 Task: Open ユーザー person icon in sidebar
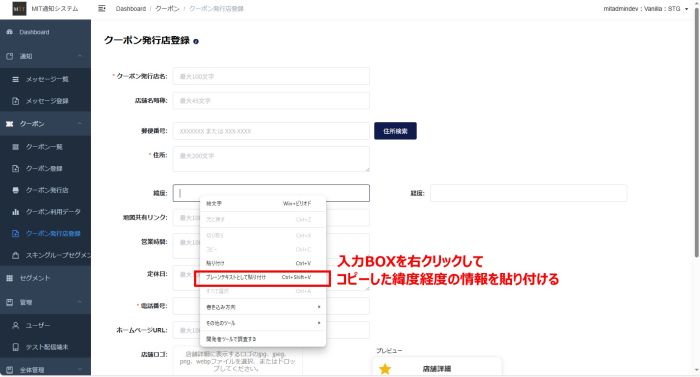16,325
